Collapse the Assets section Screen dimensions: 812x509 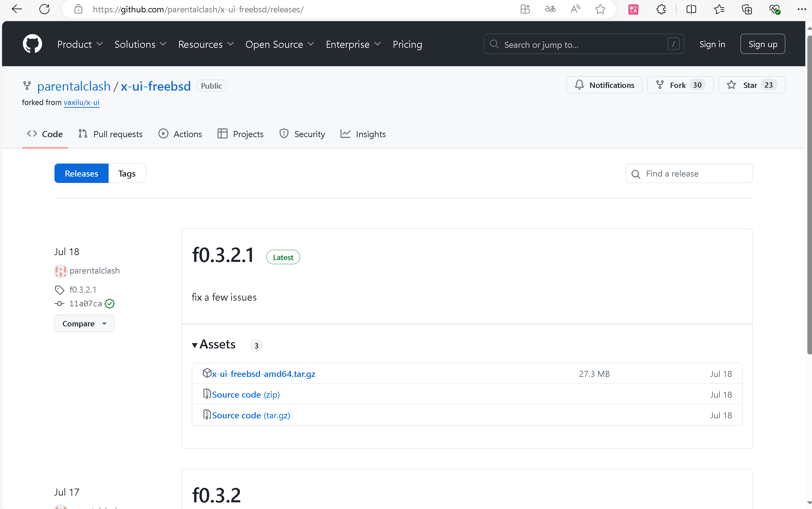coord(214,345)
